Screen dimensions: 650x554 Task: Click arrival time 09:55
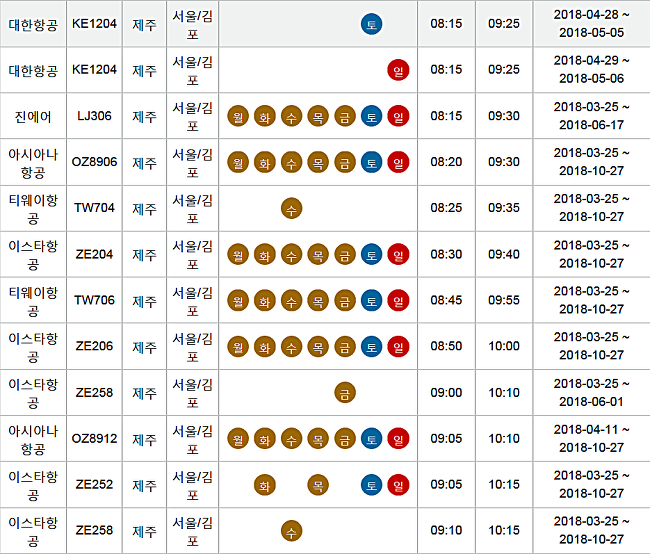click(504, 300)
